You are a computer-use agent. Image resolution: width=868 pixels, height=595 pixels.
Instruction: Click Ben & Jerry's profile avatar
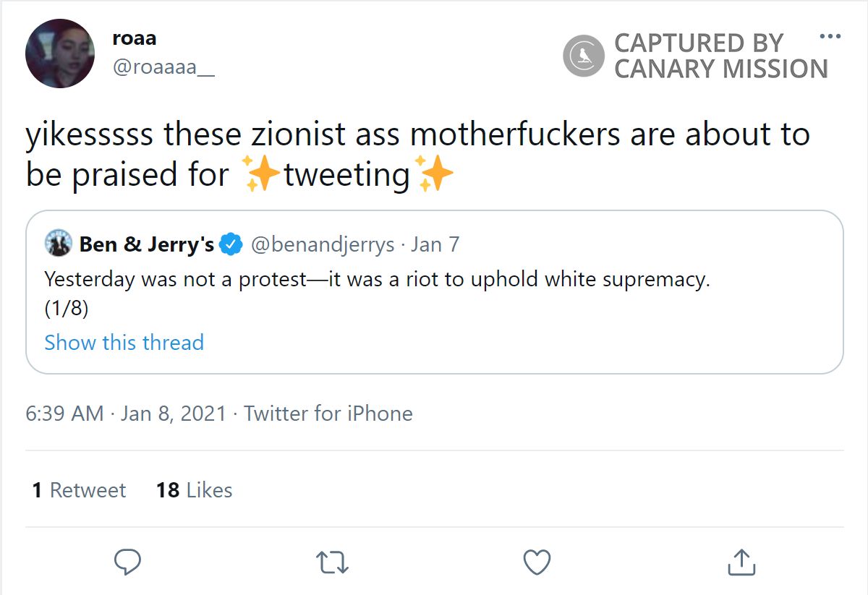59,244
